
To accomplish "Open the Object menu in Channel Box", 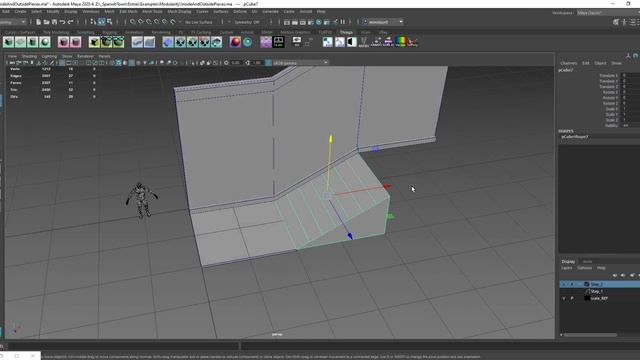I will [x=600, y=63].
